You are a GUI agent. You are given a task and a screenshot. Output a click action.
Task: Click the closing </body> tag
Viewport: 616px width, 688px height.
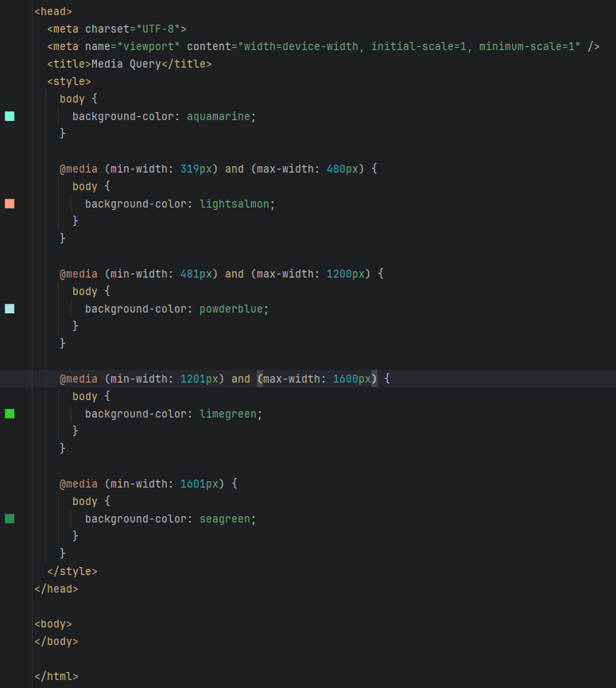click(56, 642)
